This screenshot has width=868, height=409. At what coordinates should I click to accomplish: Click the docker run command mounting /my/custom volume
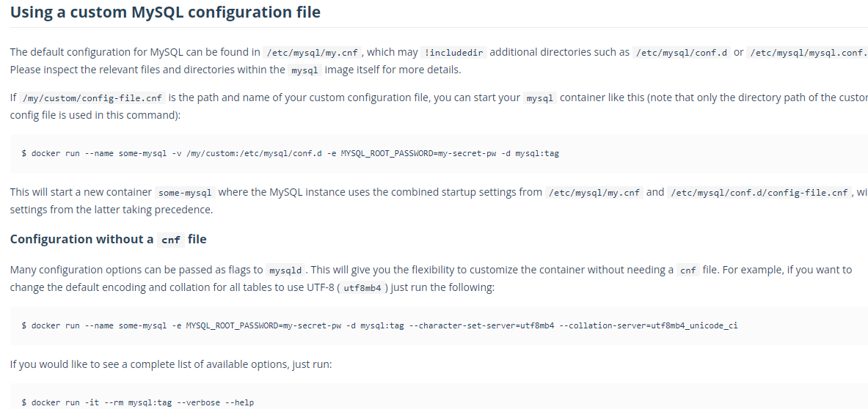[291, 153]
